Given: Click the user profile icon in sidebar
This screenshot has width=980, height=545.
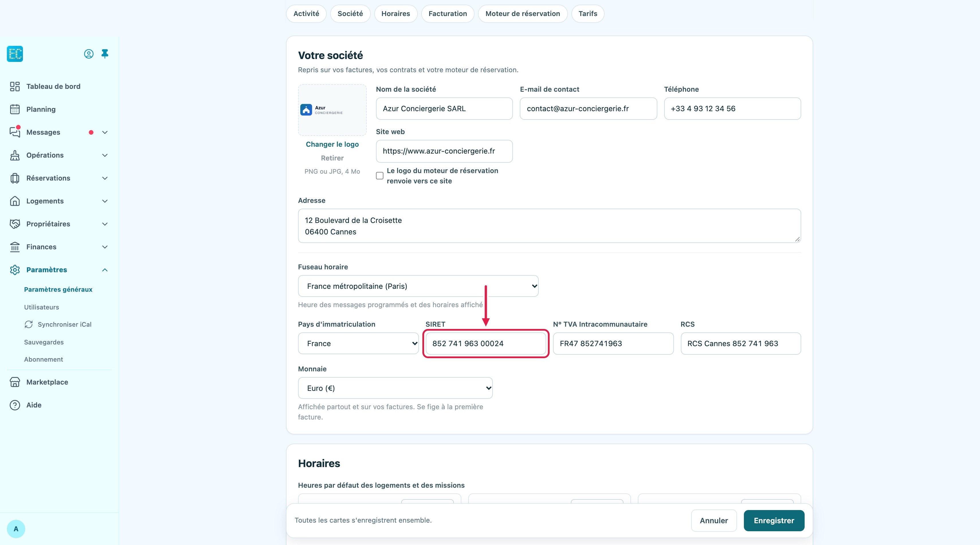Looking at the screenshot, I should [89, 54].
